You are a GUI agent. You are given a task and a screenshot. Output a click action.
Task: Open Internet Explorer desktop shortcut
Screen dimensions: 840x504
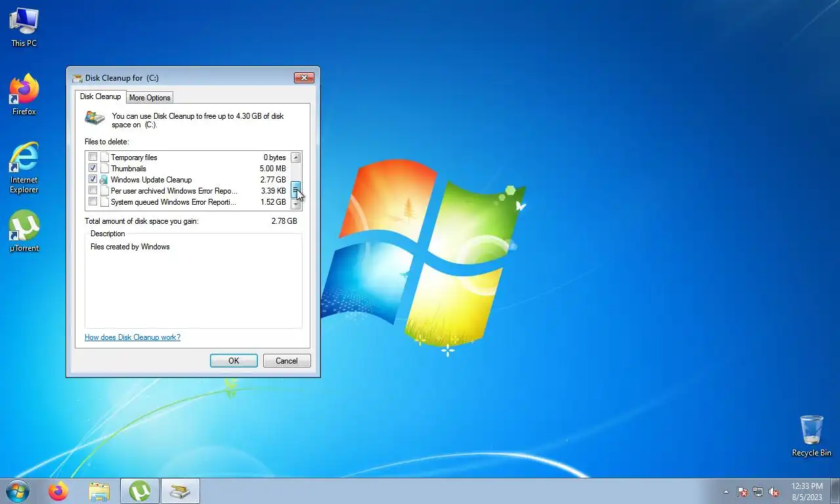[x=24, y=168]
